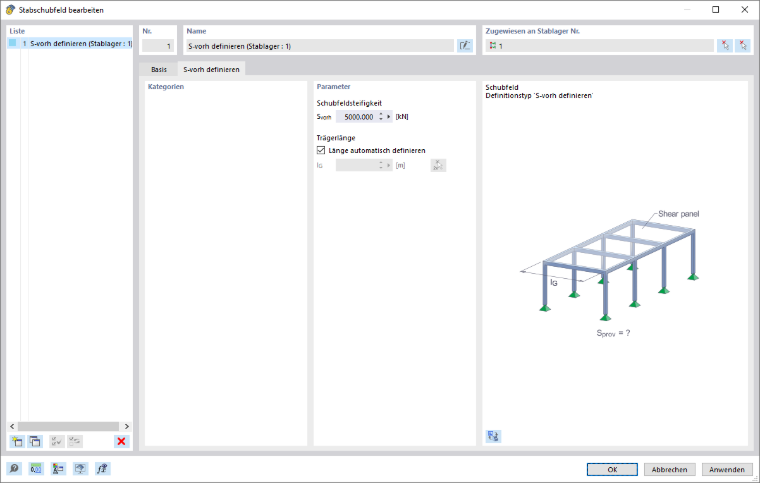Click the select-all check icon under Liste
This screenshot has width=760, height=483.
[x=57, y=441]
